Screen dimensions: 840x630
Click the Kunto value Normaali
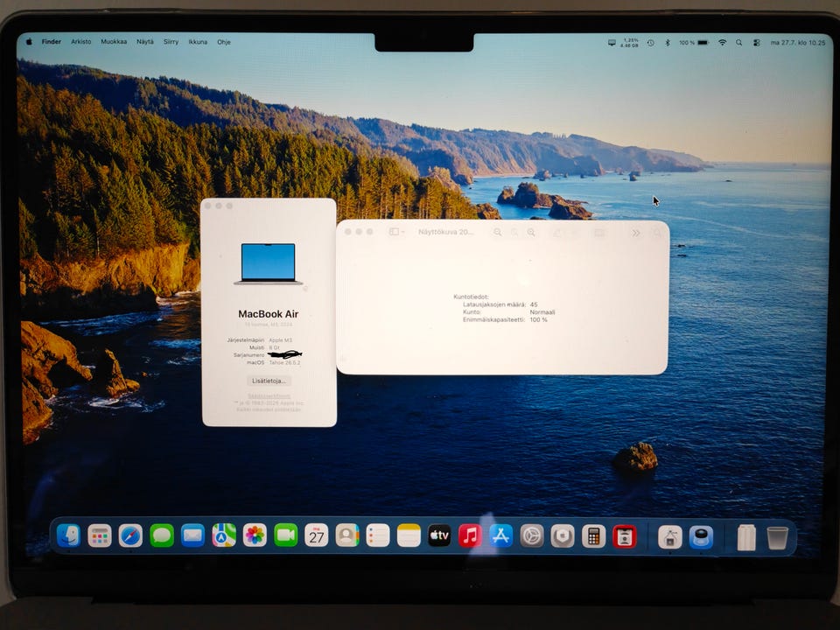tap(542, 311)
